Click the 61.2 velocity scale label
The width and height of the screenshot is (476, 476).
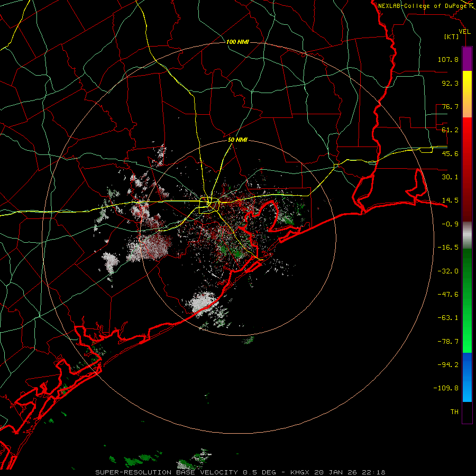[450, 130]
